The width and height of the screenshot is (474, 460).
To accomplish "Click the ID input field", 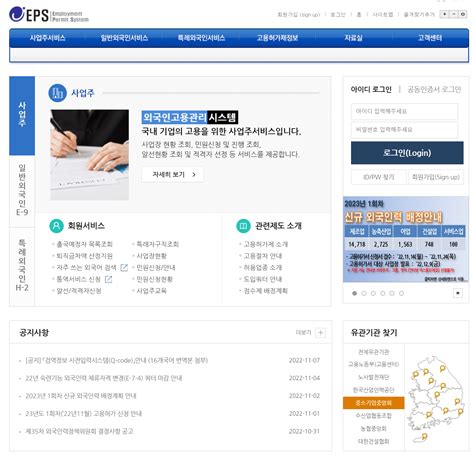I will click(x=404, y=111).
